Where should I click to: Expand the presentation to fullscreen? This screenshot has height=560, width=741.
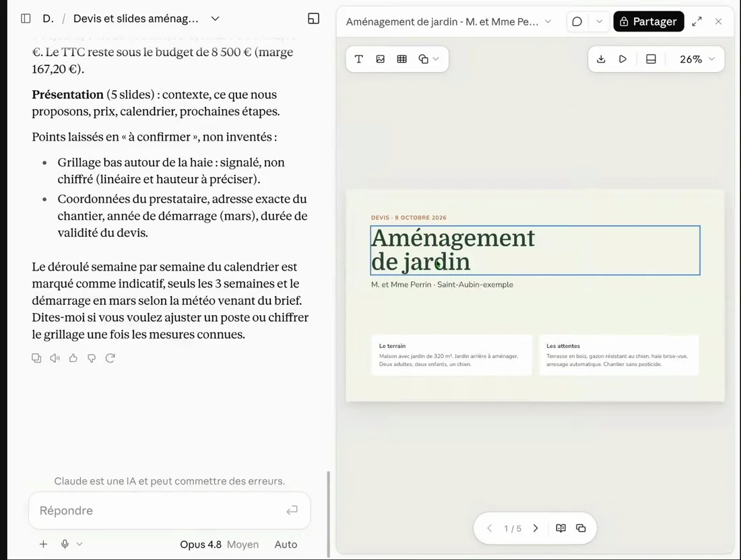click(697, 22)
